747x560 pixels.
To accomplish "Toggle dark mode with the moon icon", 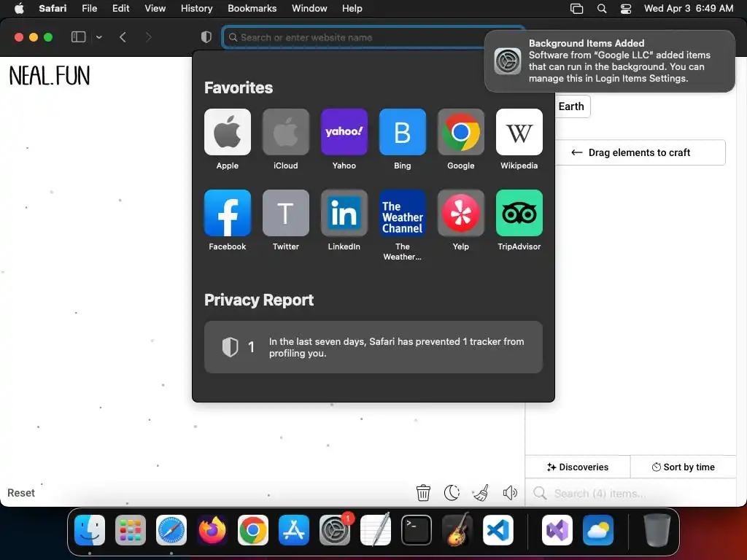I will [x=452, y=493].
